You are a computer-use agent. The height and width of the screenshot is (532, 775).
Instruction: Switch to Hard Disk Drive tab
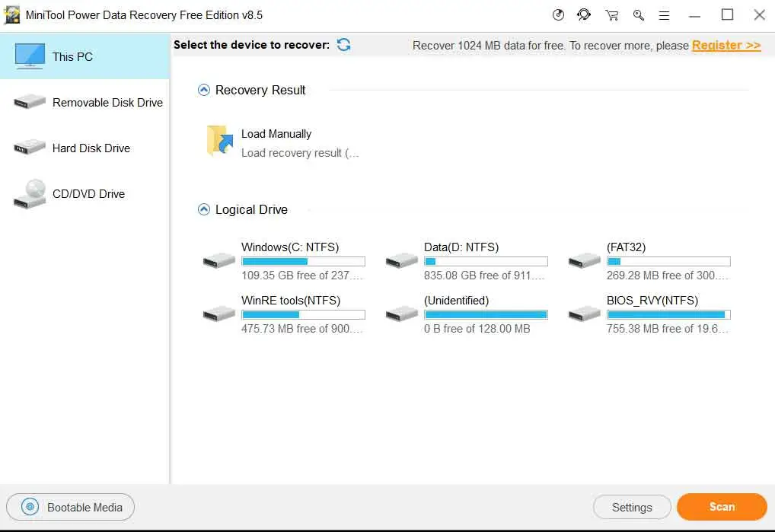click(x=85, y=148)
